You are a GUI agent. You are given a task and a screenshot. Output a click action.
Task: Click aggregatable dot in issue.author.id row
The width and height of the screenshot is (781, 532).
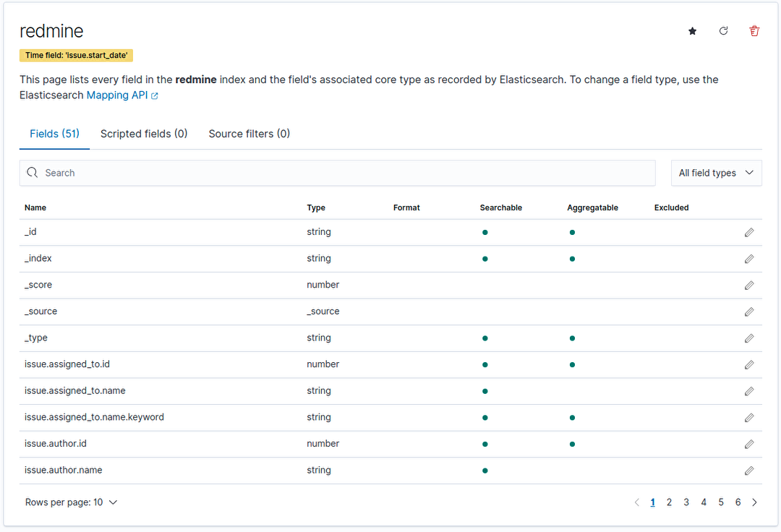pos(572,444)
